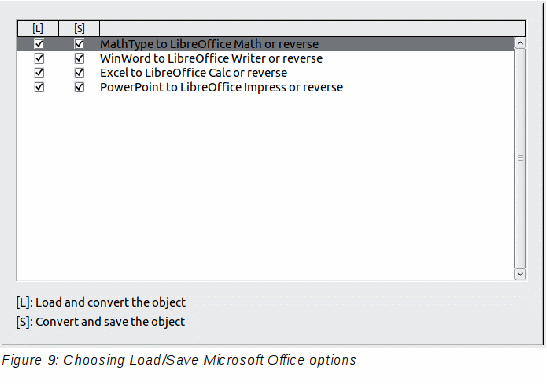Disable PowerPoint load [L] checkbox
547x387 pixels.
39,87
